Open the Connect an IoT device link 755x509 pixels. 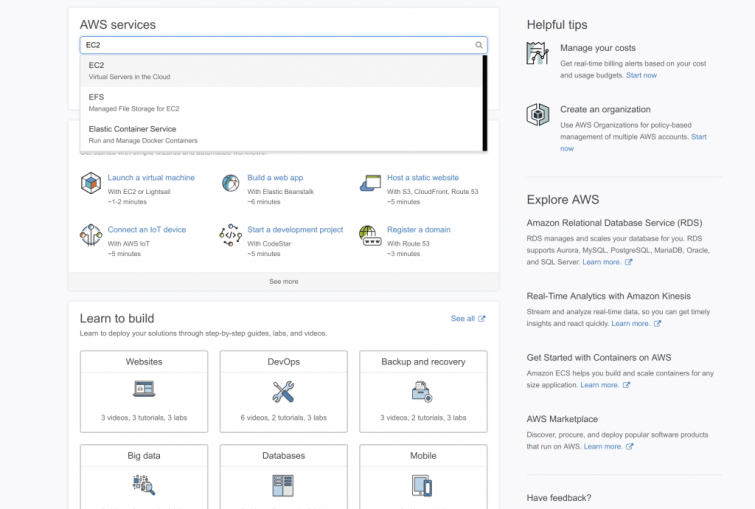click(x=147, y=230)
